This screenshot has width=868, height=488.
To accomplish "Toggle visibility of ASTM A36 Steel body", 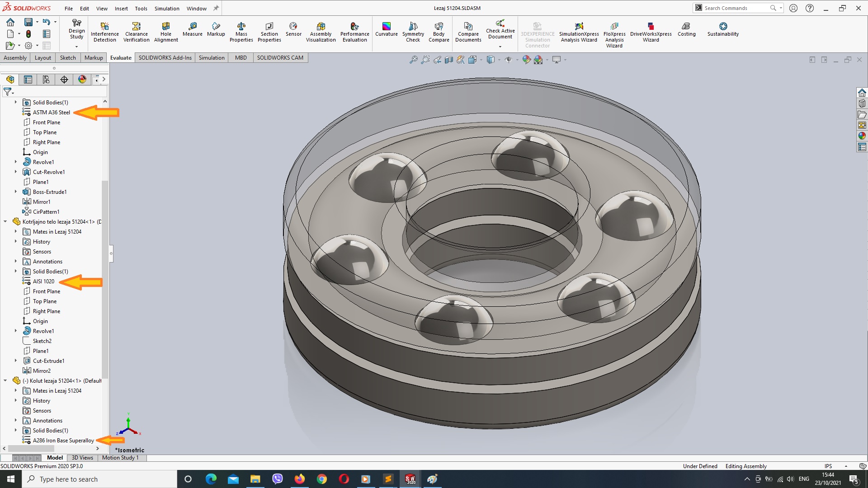I will point(51,112).
